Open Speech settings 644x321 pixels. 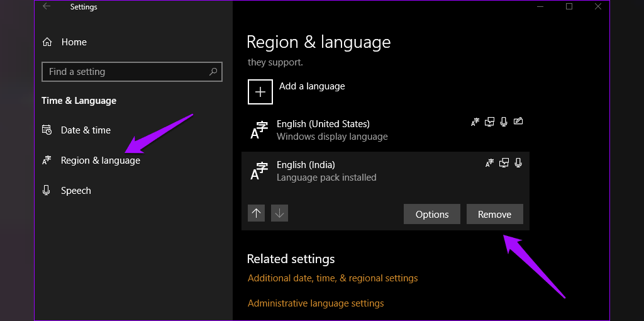click(75, 191)
